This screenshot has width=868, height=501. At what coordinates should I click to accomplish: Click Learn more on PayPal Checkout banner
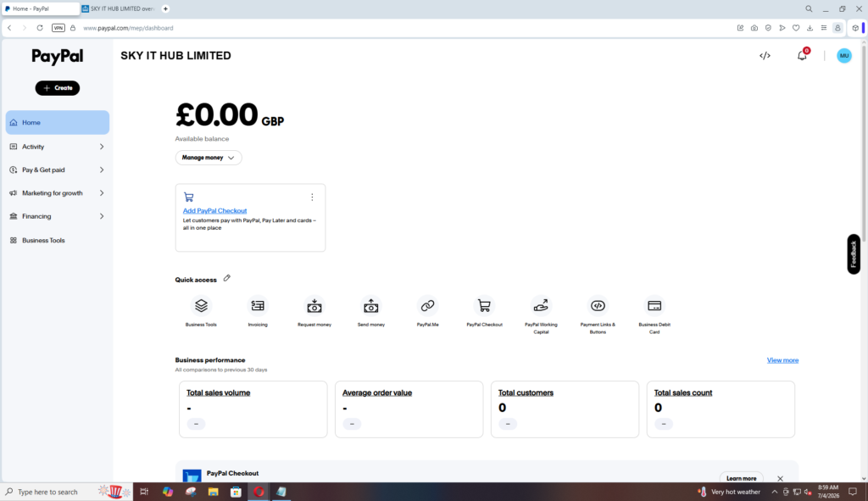[x=741, y=478]
